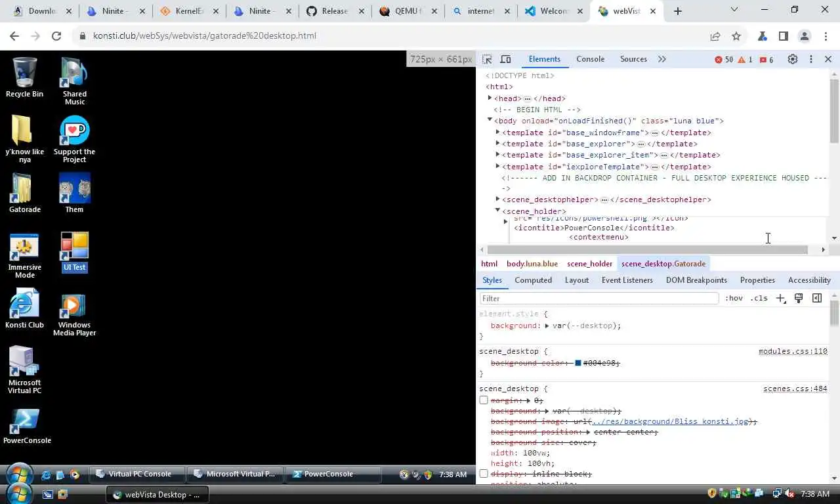
Task: Open modules.css:110 source link
Action: pyautogui.click(x=793, y=351)
